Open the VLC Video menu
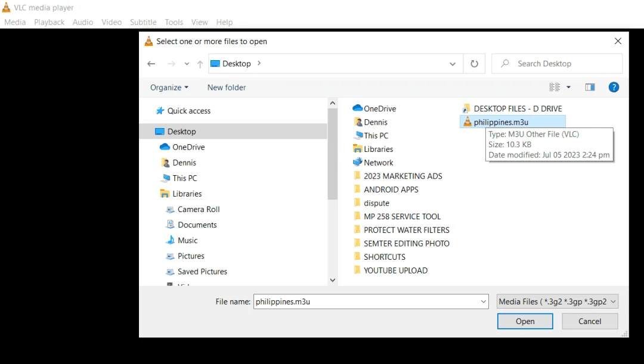Screen dimensions: 644x364 tap(112, 22)
